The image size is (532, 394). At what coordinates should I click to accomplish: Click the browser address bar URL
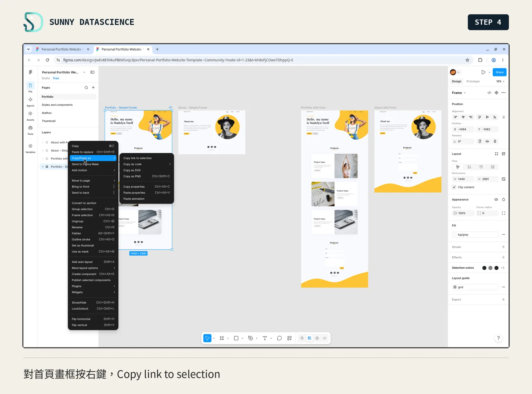point(178,60)
